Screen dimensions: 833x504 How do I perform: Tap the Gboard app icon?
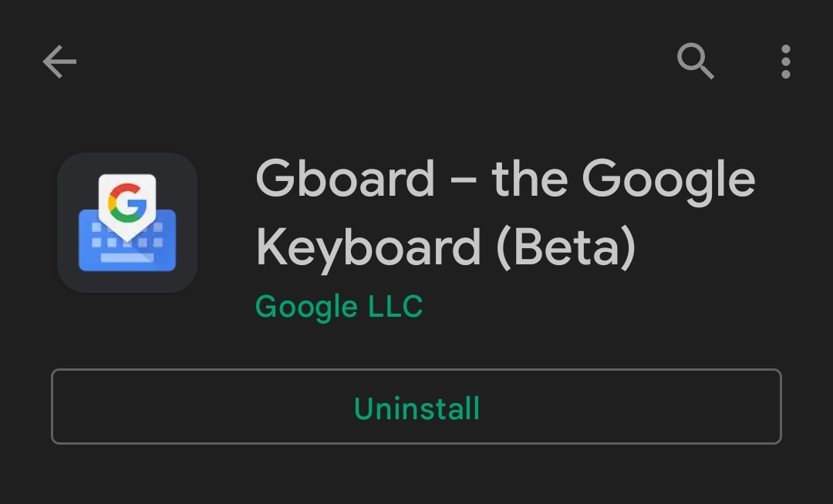pyautogui.click(x=127, y=223)
